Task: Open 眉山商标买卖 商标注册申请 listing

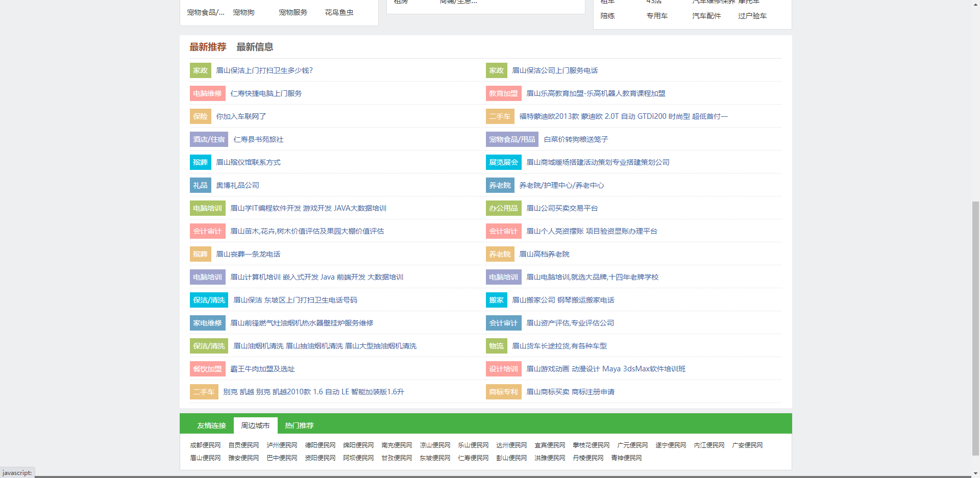Action: point(570,392)
